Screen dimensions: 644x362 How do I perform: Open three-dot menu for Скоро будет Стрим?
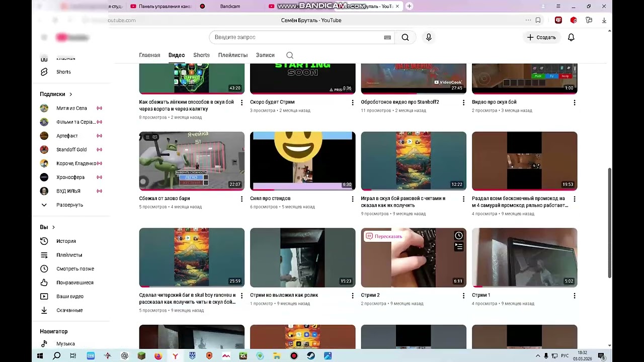353,103
